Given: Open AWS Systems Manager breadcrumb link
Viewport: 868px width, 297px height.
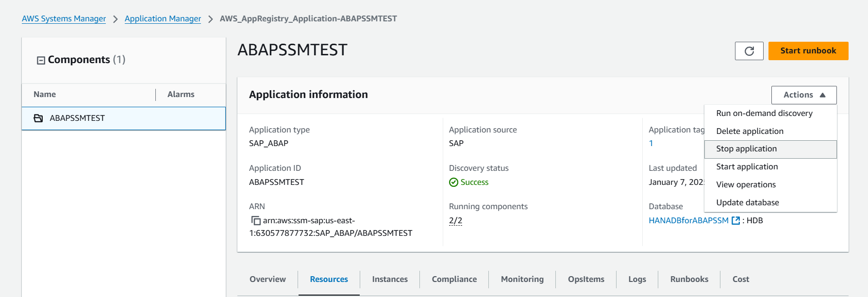Looking at the screenshot, I should click(64, 19).
